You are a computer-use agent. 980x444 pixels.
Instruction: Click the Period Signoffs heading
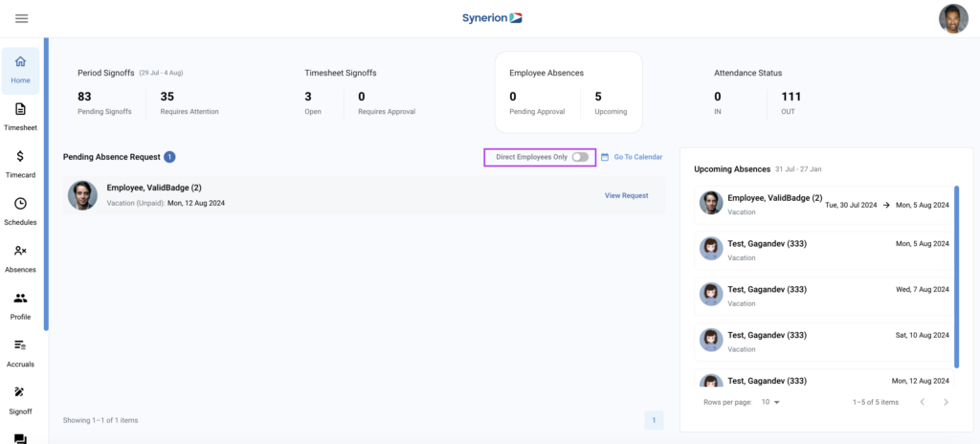pos(106,73)
